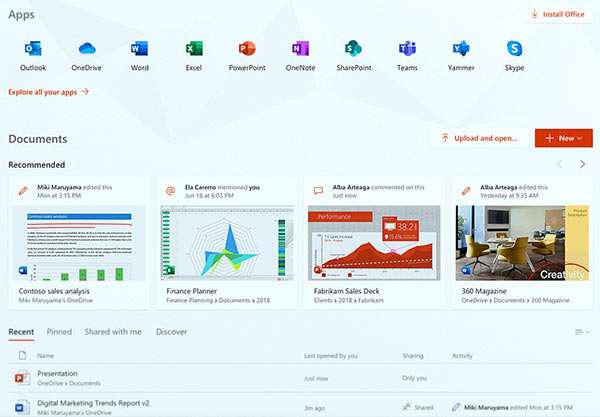Select the Recent tab
This screenshot has height=417, width=600.
pos(21,332)
